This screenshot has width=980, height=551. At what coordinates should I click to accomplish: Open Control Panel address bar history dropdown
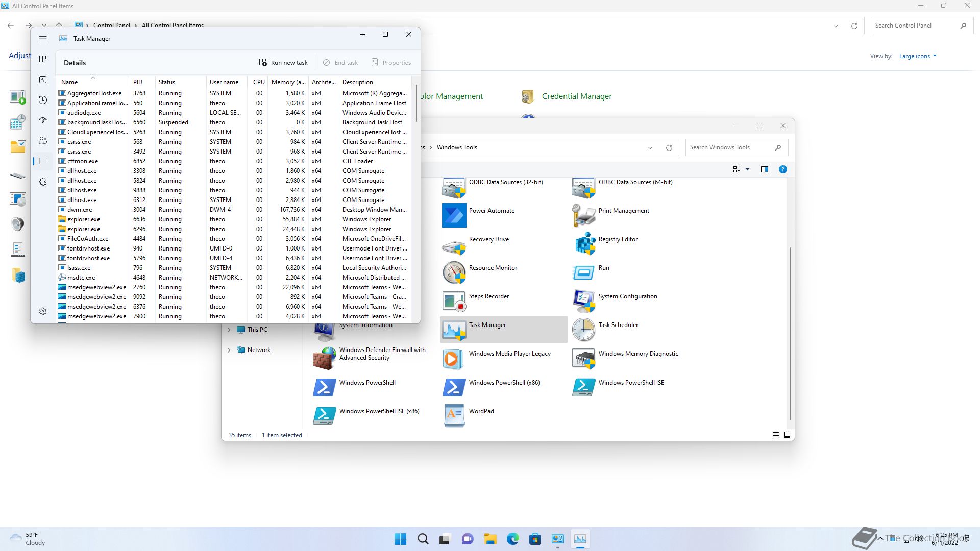(836, 26)
